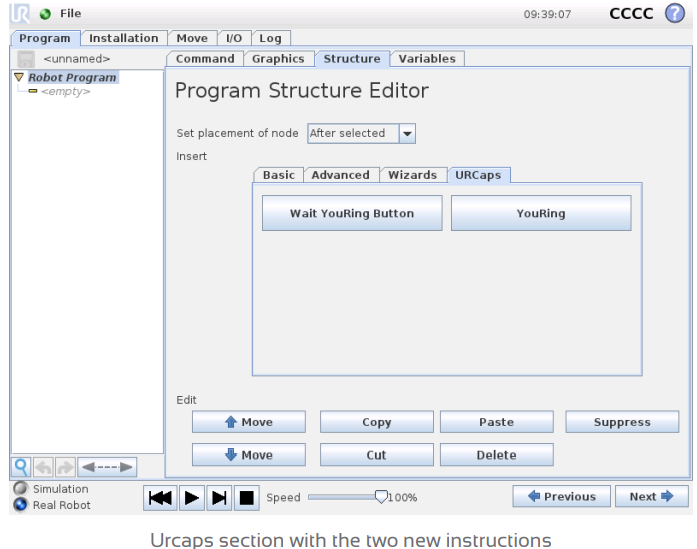The width and height of the screenshot is (697, 549).
Task: Rewind program to start
Action: pyautogui.click(x=160, y=498)
